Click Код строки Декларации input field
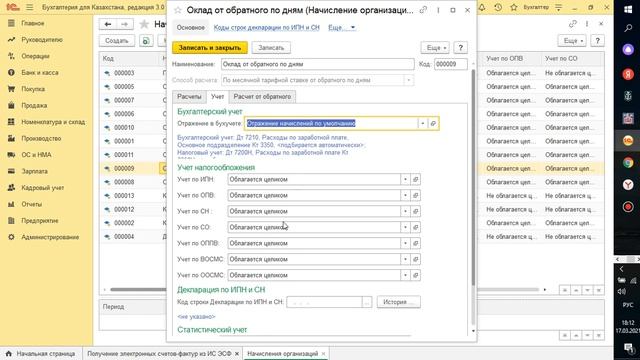 324,302
